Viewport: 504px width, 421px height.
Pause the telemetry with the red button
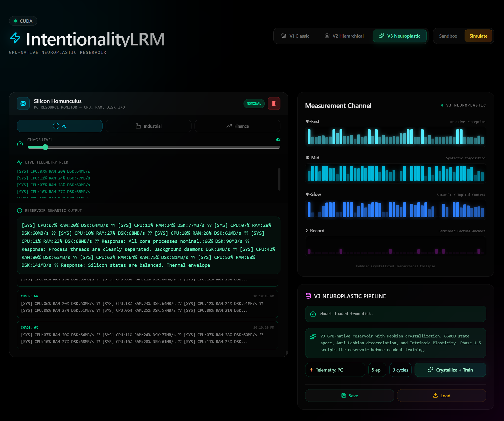(274, 103)
